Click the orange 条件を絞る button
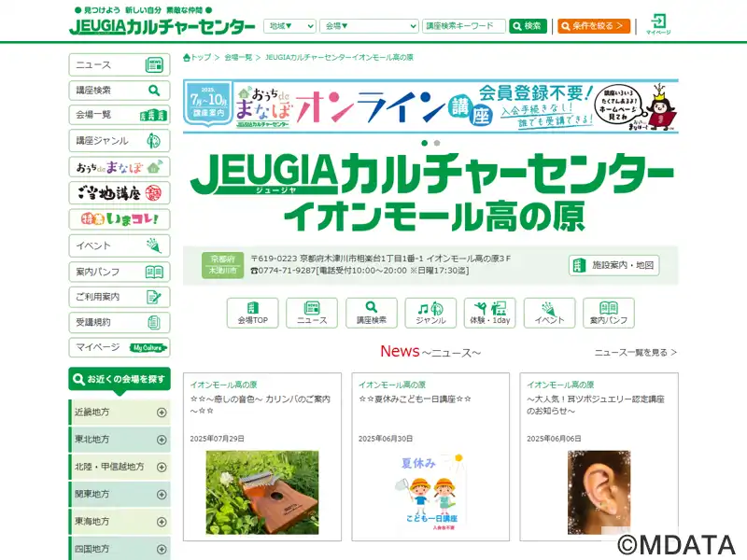 click(594, 26)
